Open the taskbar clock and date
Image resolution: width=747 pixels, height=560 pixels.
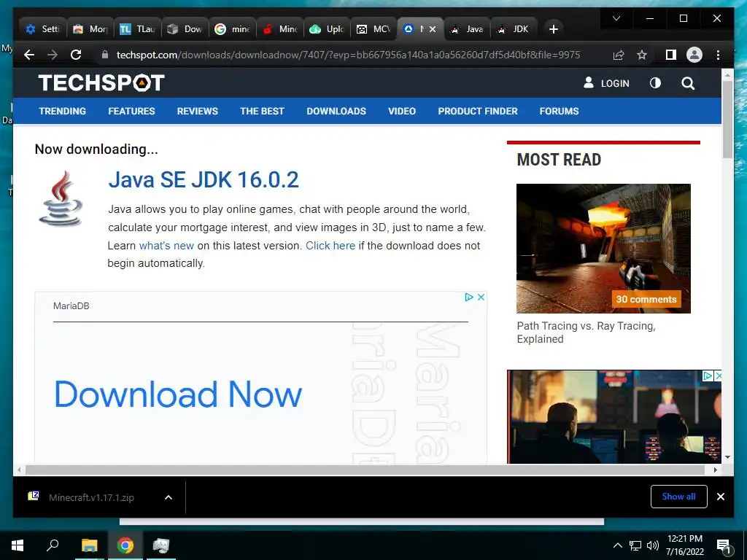[684, 545]
